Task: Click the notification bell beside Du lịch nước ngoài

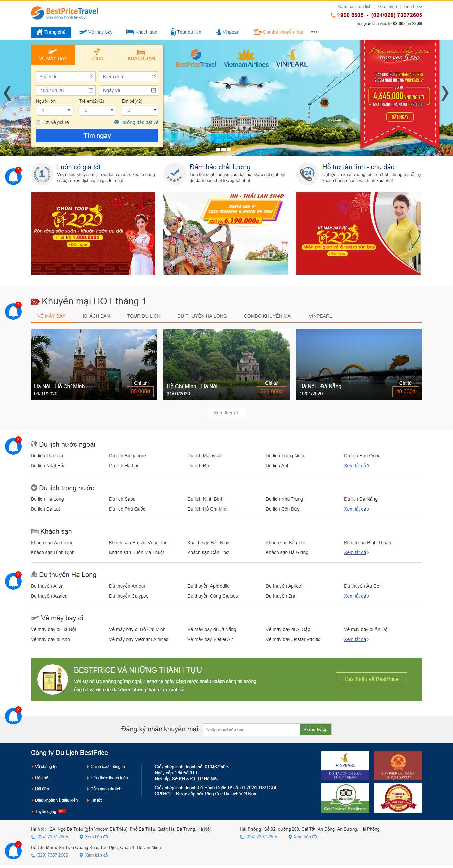Action: coord(13,446)
